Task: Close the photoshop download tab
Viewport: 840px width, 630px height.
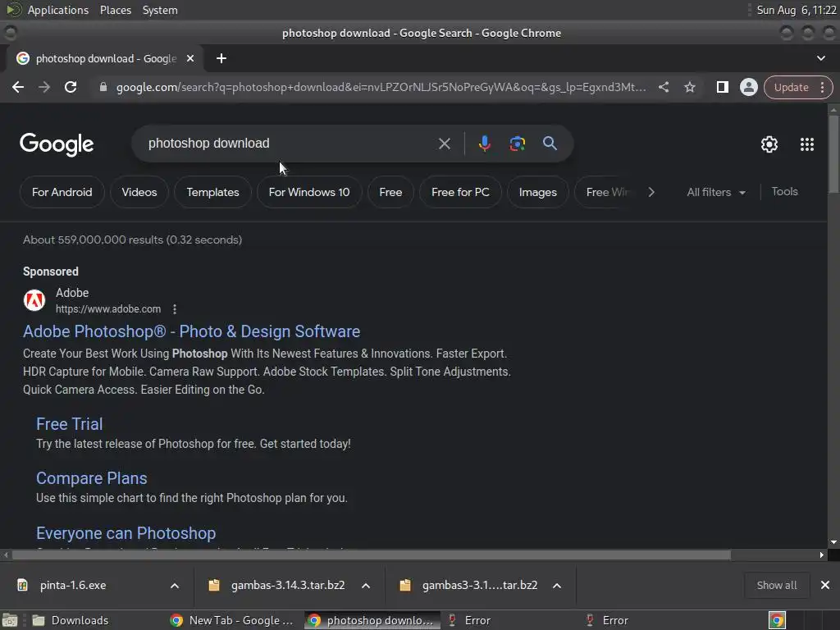Action: (190, 58)
